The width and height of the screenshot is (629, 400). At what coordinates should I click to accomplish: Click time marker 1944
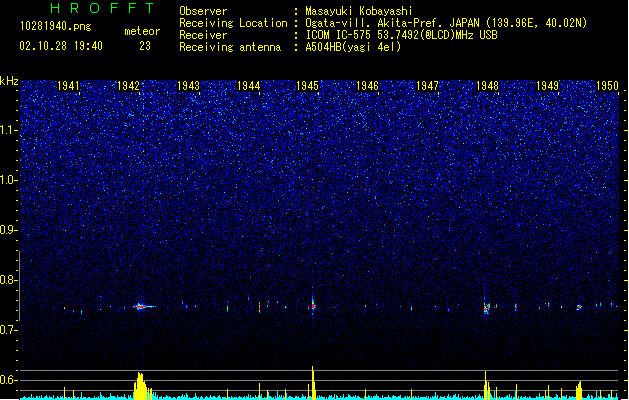248,86
